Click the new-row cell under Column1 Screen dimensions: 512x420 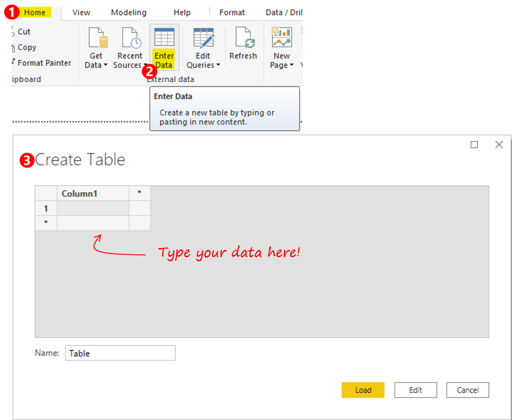(x=93, y=223)
